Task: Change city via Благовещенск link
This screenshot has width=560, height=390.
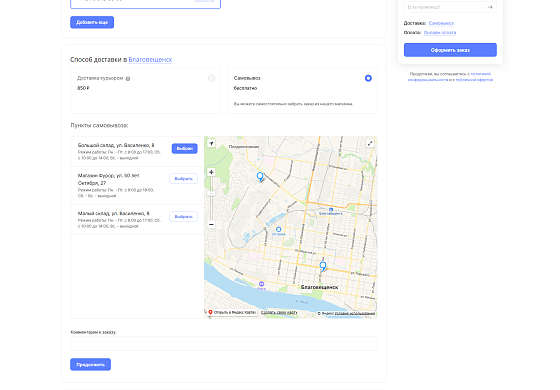Action: (150, 60)
